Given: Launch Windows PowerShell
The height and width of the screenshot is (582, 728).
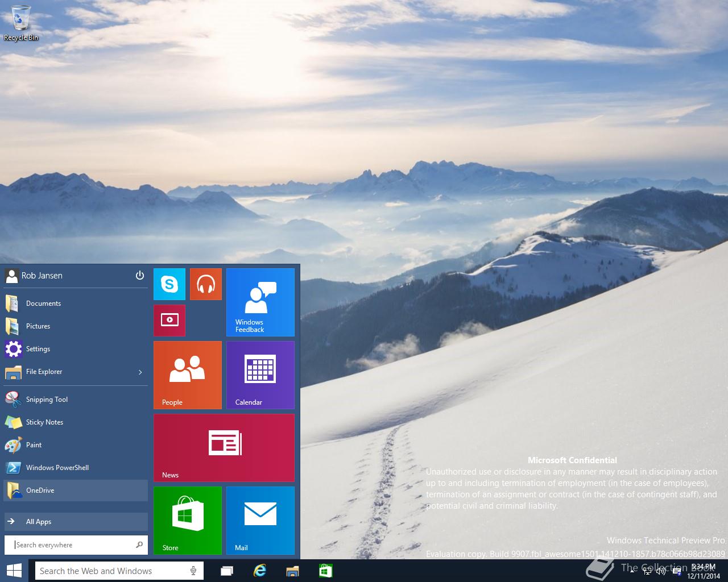Looking at the screenshot, I should 76,468.
